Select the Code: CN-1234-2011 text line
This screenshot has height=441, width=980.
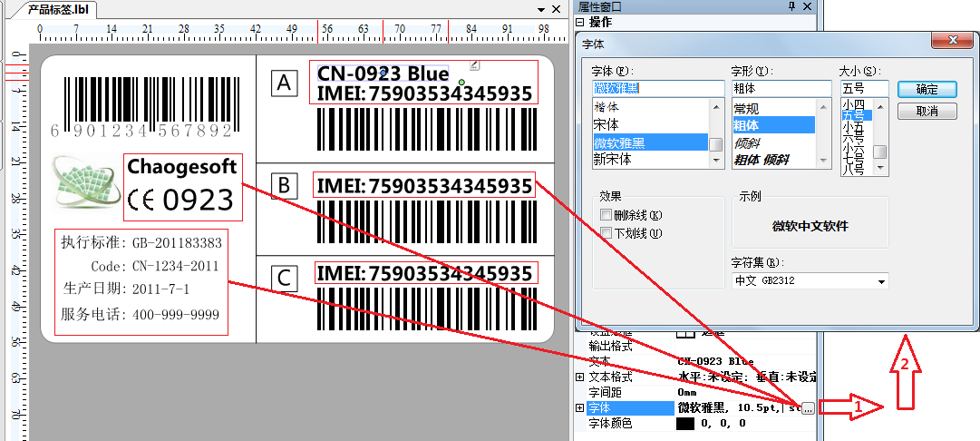pos(154,267)
